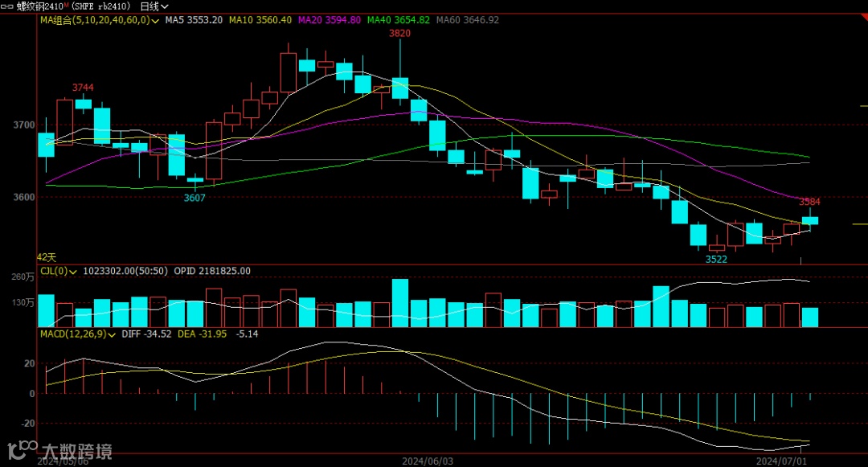The image size is (868, 467).
Task: Select the MA40 3654.82 legend value
Action: (x=399, y=20)
